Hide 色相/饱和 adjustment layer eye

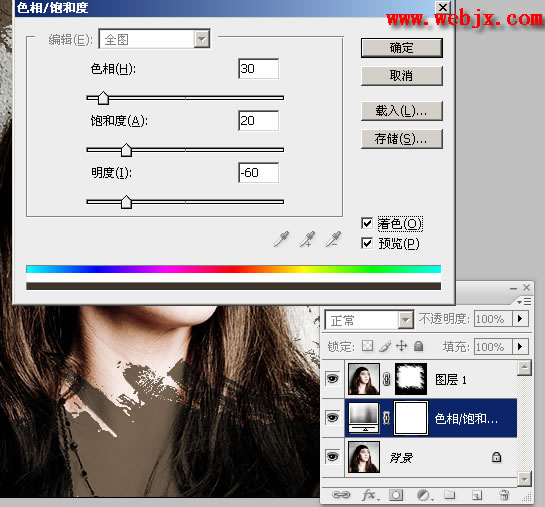[333, 417]
